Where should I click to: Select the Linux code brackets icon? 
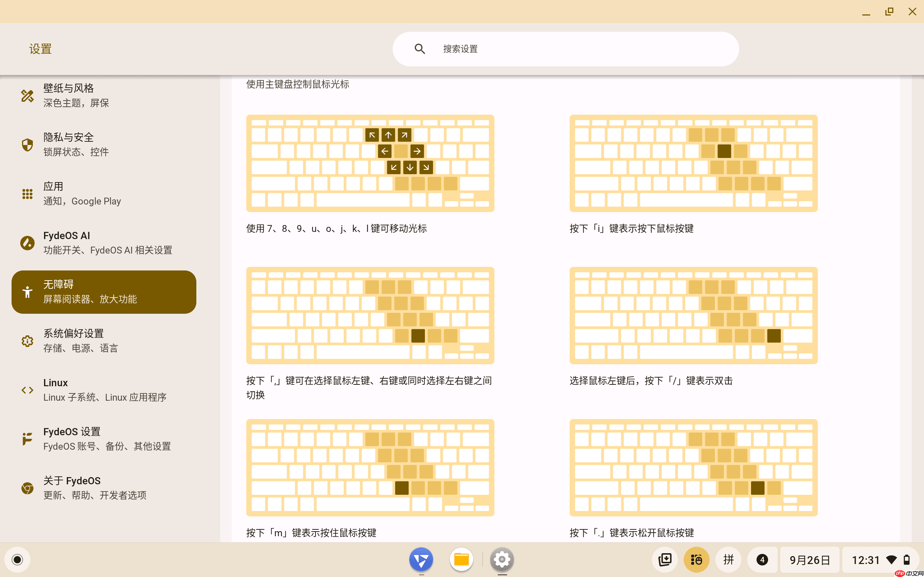coord(27,389)
